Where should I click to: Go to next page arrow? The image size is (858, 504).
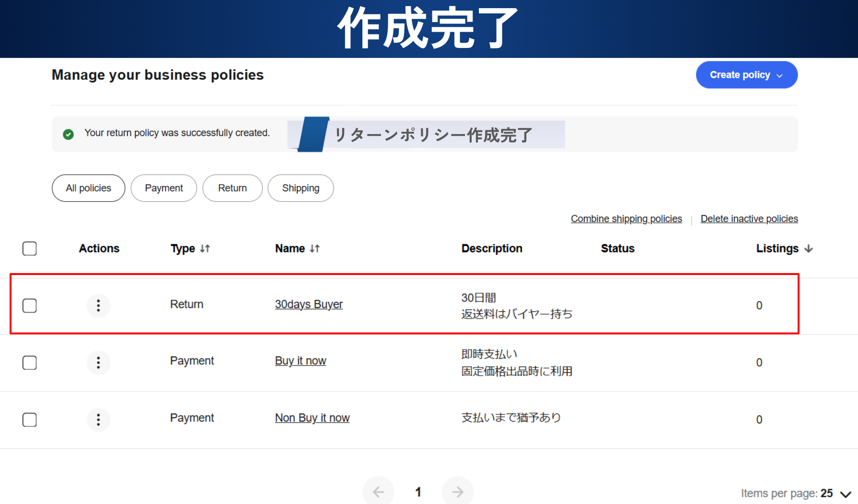(457, 492)
